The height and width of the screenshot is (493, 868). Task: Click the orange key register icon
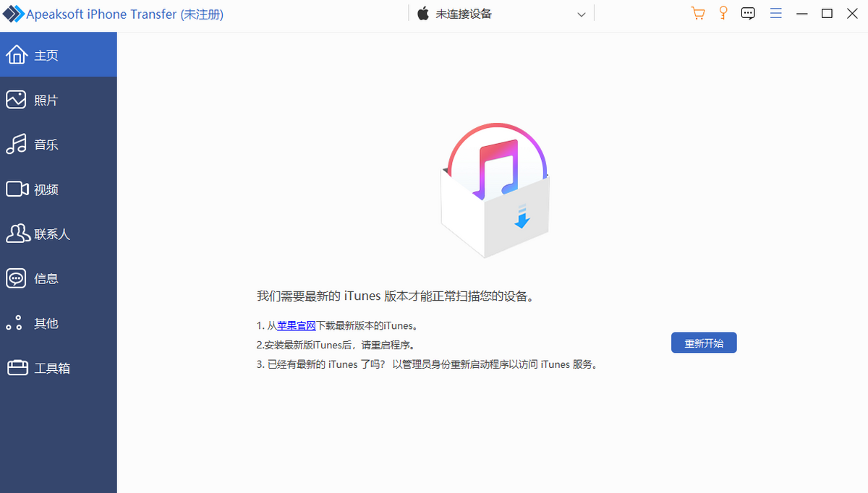723,13
